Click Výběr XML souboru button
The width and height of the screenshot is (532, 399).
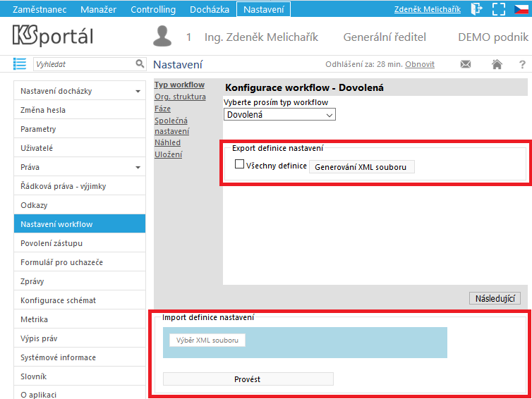(x=207, y=340)
